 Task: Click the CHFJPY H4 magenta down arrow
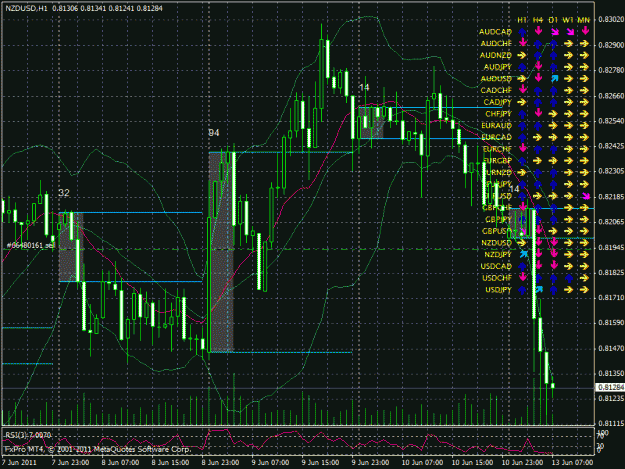pyautogui.click(x=538, y=114)
